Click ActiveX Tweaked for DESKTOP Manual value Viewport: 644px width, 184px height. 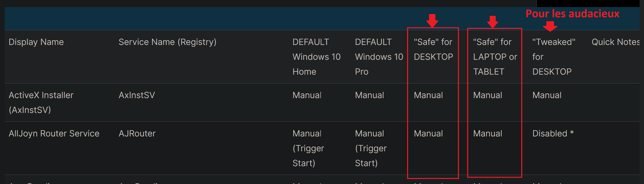click(x=547, y=95)
